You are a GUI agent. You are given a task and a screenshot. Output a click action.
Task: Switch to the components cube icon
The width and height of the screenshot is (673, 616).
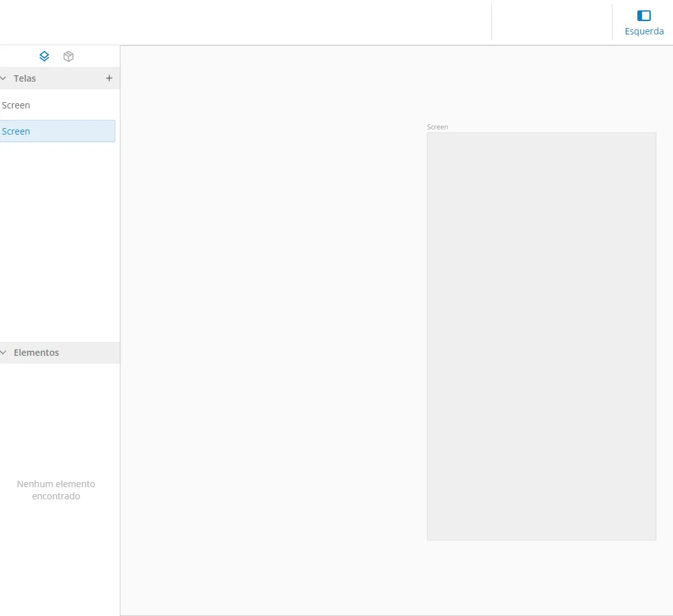68,56
